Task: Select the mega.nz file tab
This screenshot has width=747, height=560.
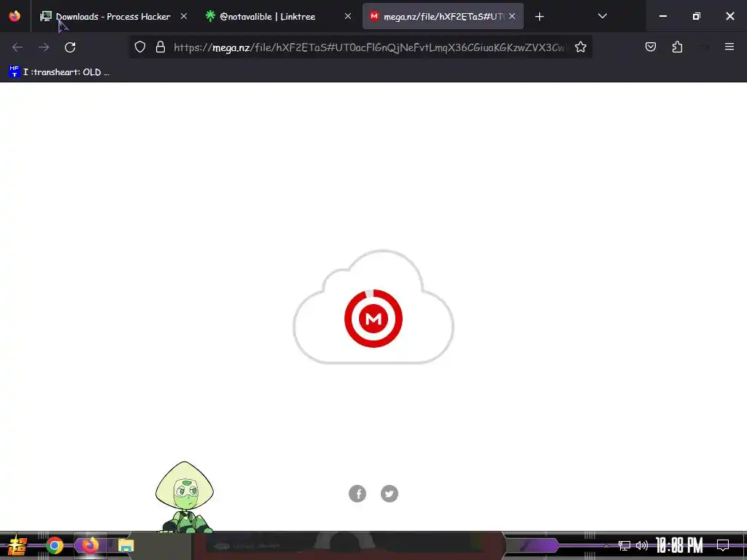Action: [x=443, y=17]
